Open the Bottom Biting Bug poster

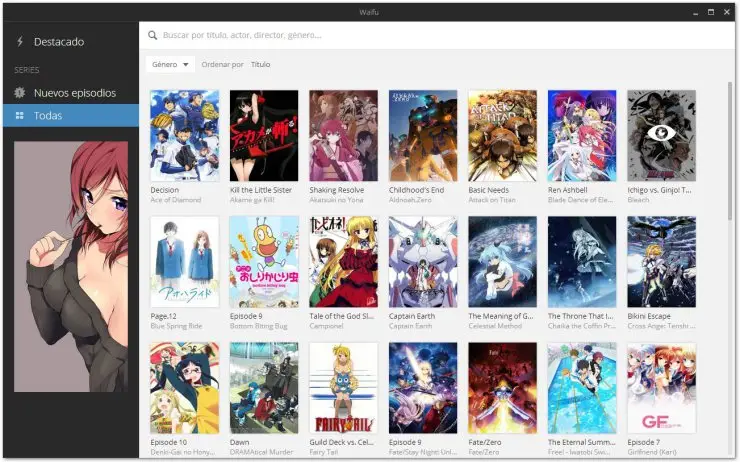point(264,262)
